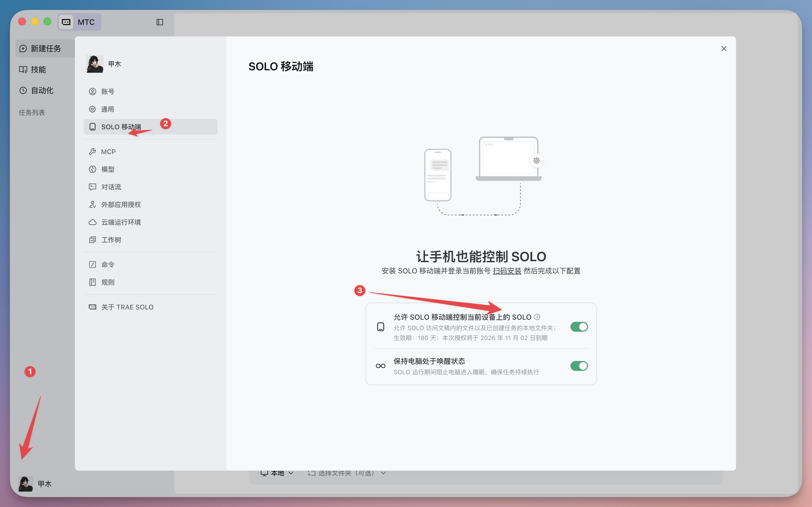The image size is (812, 507).
Task: Open the 工作树 settings section
Action: pyautogui.click(x=150, y=240)
